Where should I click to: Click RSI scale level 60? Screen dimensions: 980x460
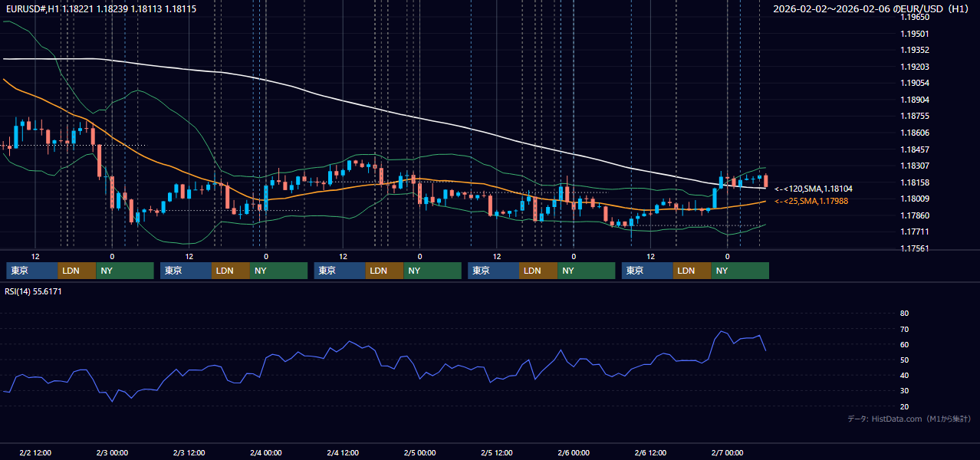[904, 344]
